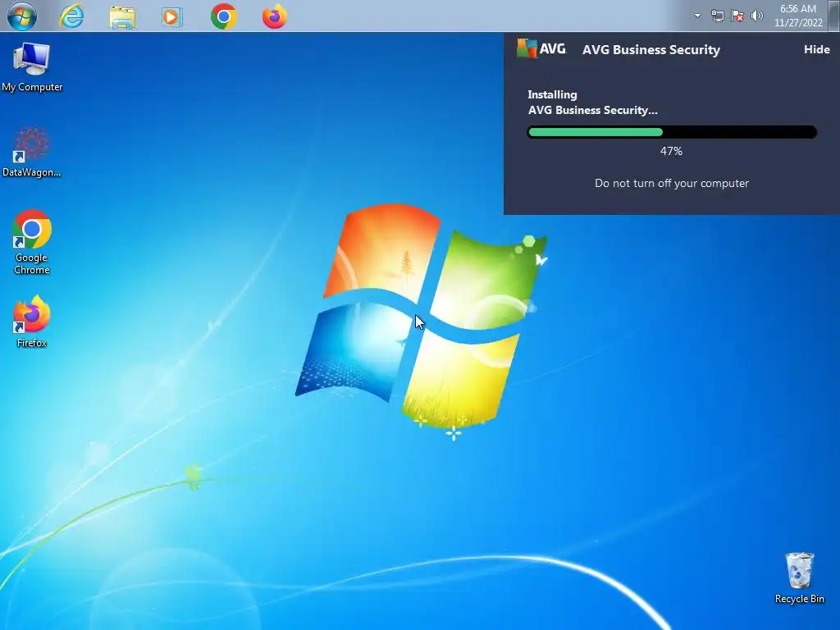This screenshot has height=630, width=840.
Task: Open the clock showing 6:56 AM
Action: [x=798, y=16]
